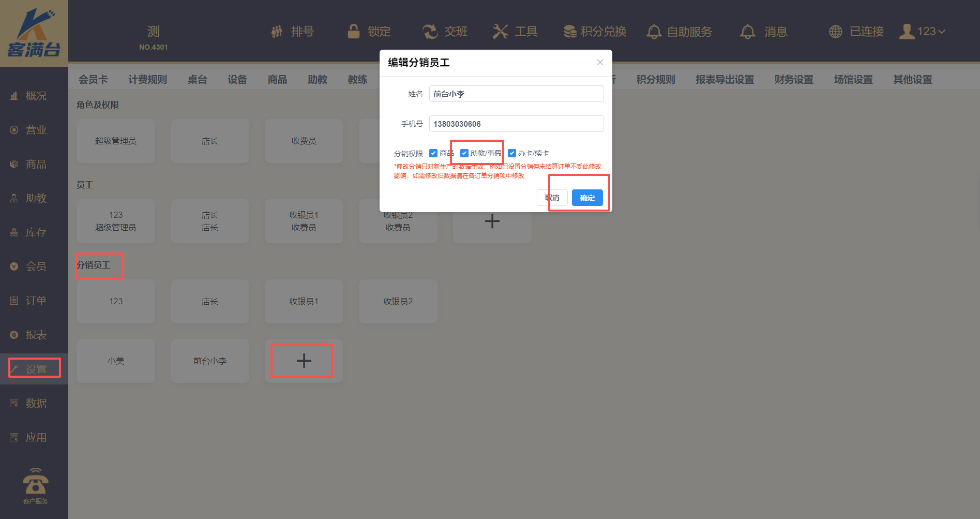Toggle the 办卡/续卡 permission checkbox
Screen dimensions: 980x519
(x=512, y=153)
